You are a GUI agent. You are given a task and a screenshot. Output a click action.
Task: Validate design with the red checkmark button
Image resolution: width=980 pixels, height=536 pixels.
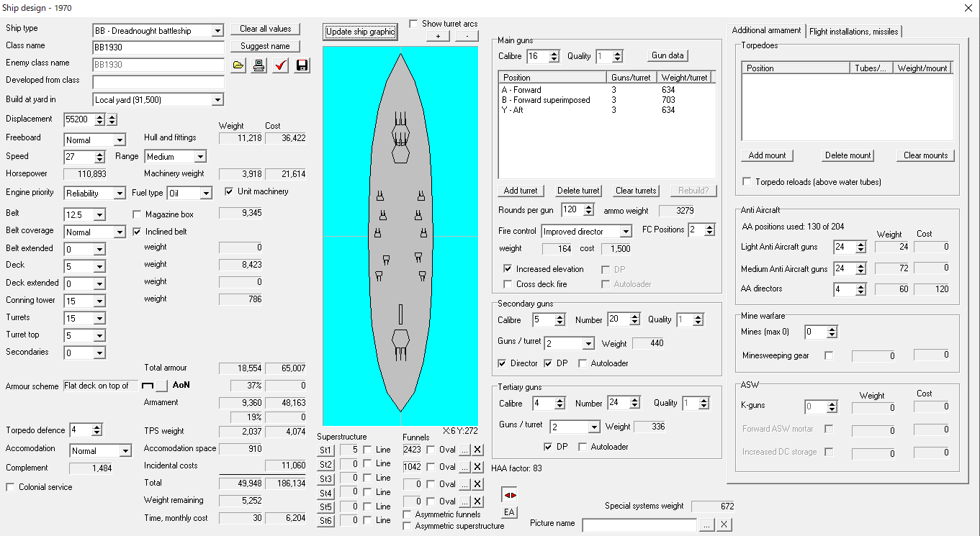tap(281, 65)
